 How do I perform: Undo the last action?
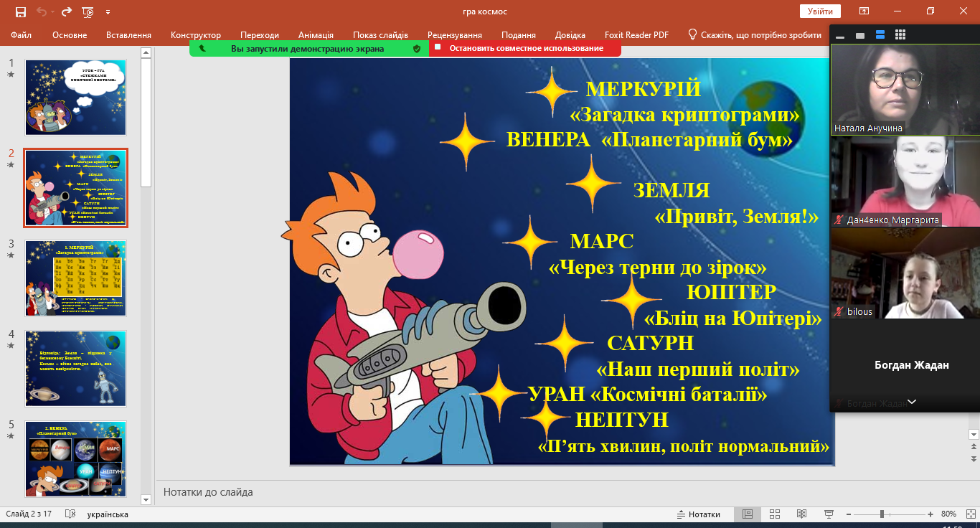[x=40, y=12]
